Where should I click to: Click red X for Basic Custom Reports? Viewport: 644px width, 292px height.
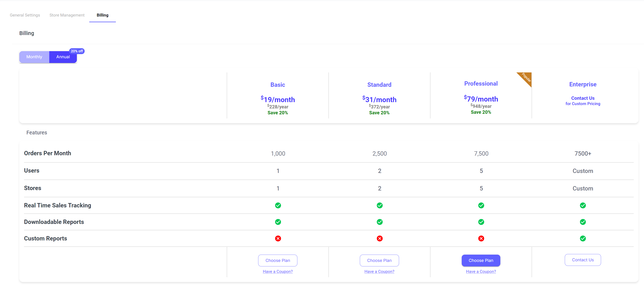(278, 238)
